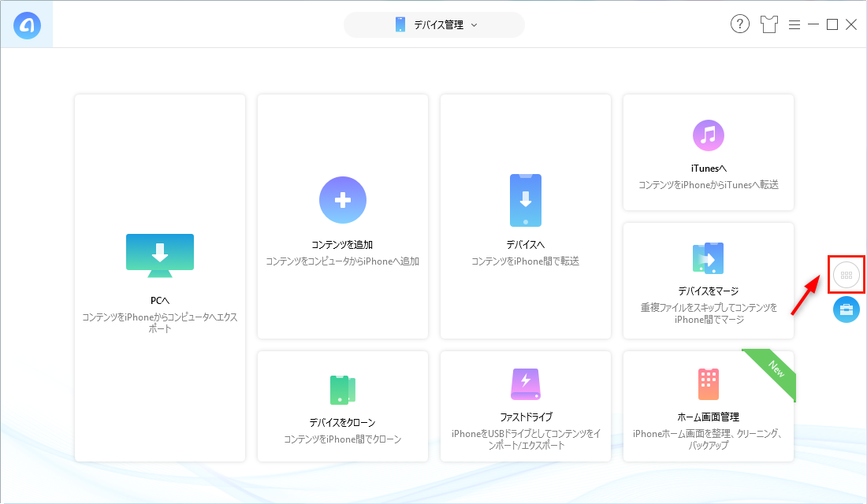Select the ファストドライブ label
This screenshot has width=867, height=504.
click(x=526, y=417)
